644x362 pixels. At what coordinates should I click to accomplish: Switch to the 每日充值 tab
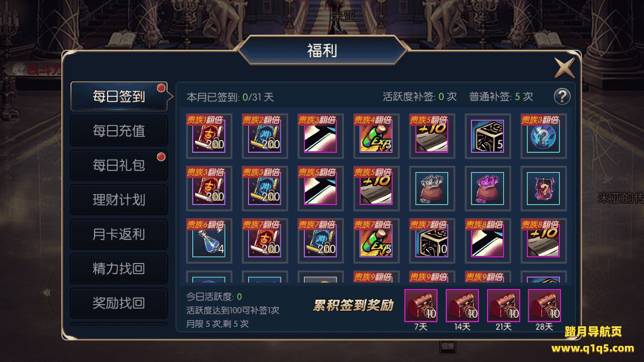coord(119,131)
